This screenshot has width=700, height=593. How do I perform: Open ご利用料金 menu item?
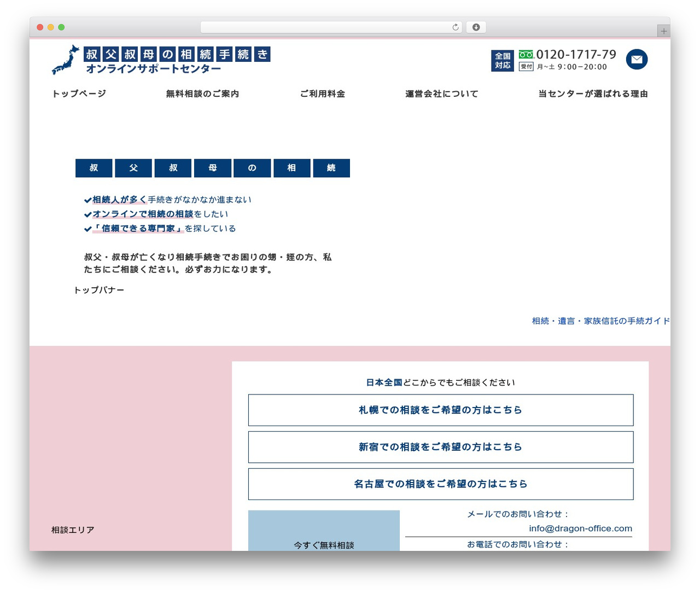323,94
